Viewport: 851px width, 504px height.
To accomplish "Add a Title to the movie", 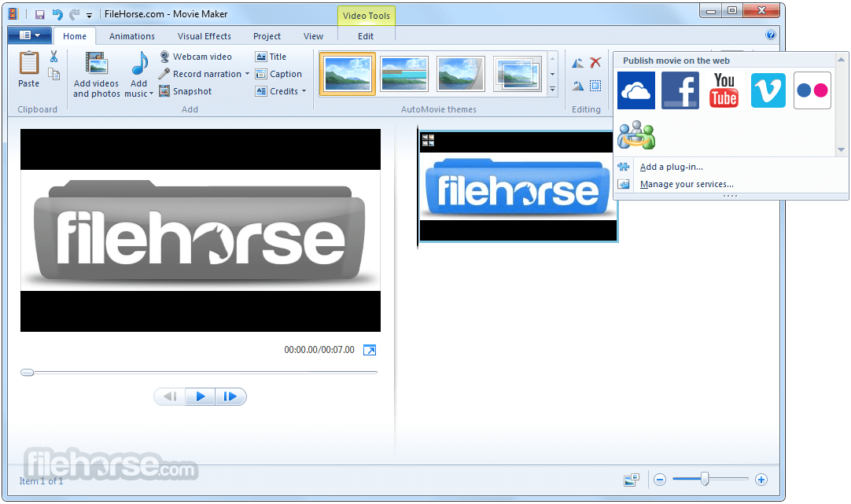I will (271, 57).
